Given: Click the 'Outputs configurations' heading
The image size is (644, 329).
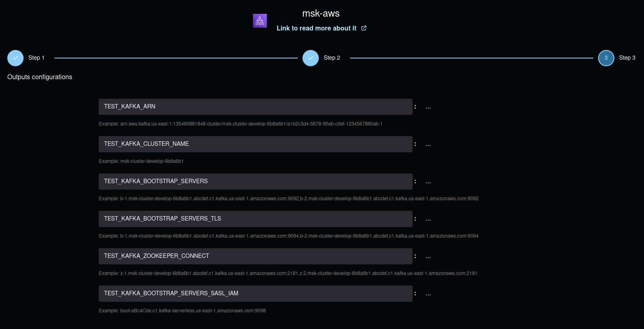Looking at the screenshot, I should 40,77.
